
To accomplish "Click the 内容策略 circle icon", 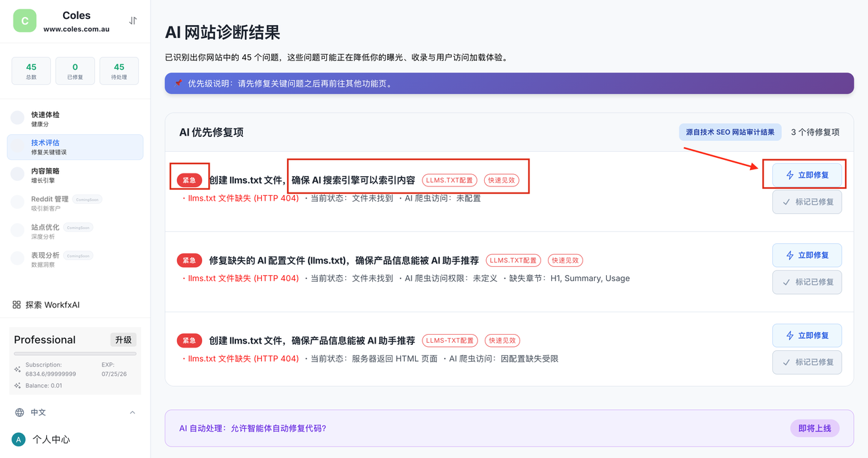I will 18,174.
